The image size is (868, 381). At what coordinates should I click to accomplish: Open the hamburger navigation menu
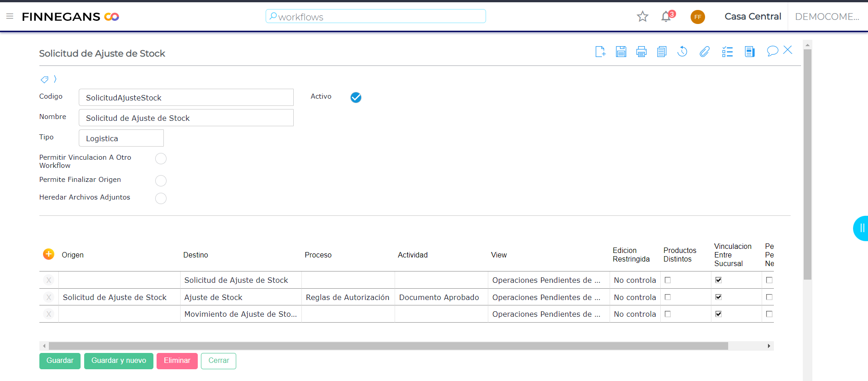pyautogui.click(x=10, y=16)
